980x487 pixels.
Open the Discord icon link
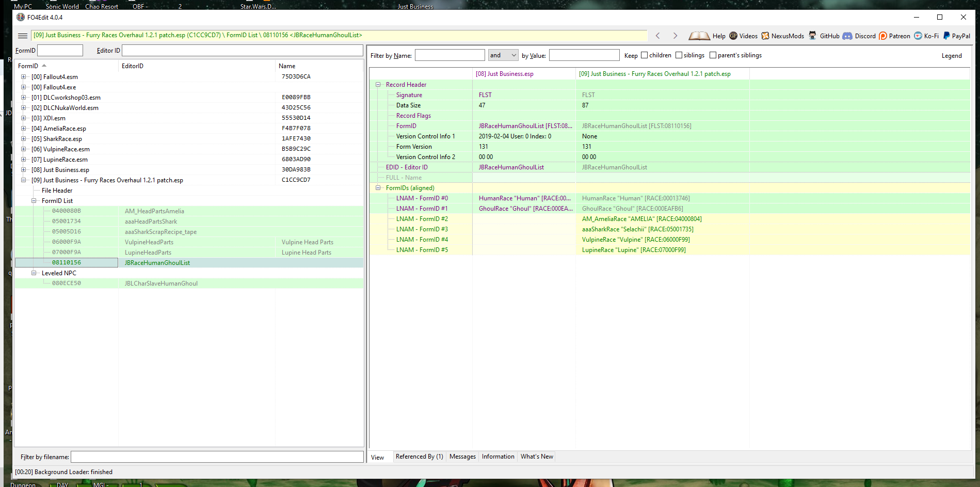[x=847, y=36]
